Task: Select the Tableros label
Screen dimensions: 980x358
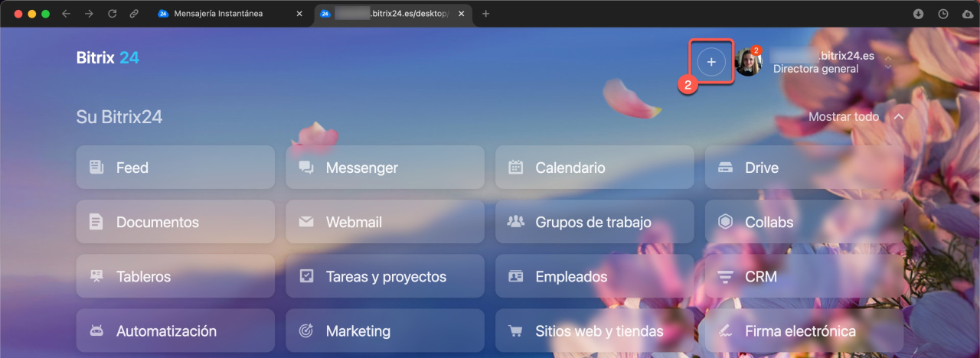Action: (x=143, y=277)
